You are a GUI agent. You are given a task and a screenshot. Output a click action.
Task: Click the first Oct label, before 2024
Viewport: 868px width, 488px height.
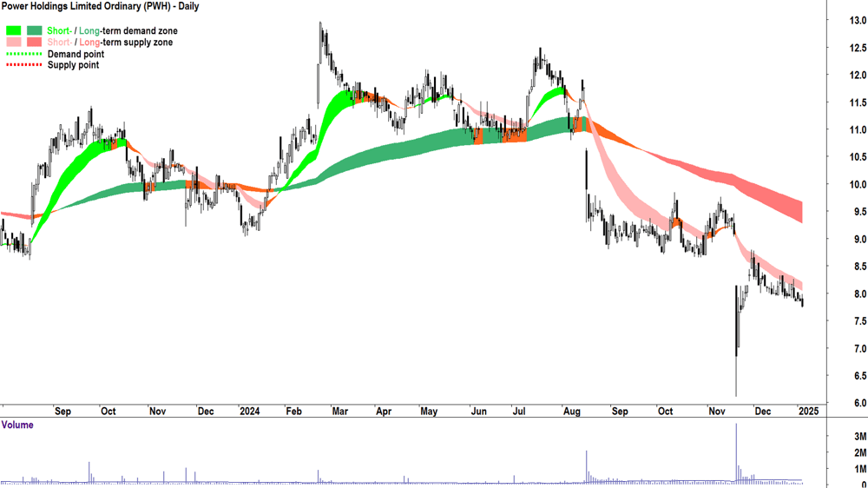[108, 412]
